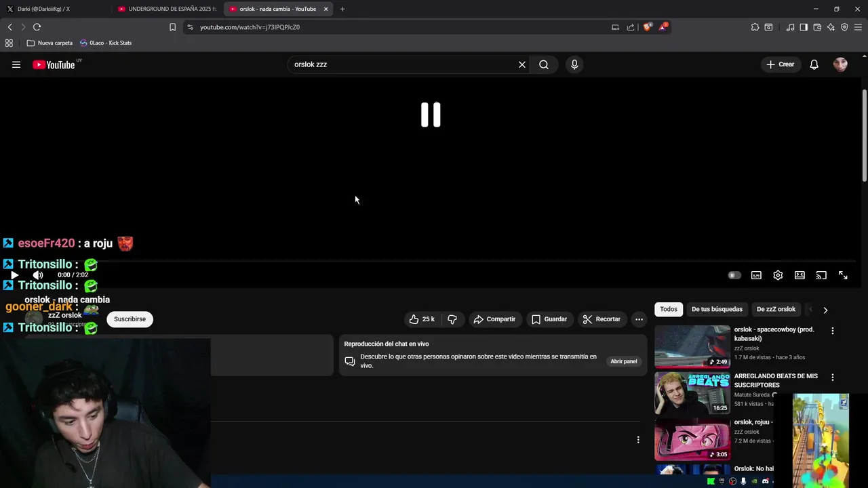The height and width of the screenshot is (488, 868).
Task: Clear the search box with the X
Action: (x=522, y=64)
